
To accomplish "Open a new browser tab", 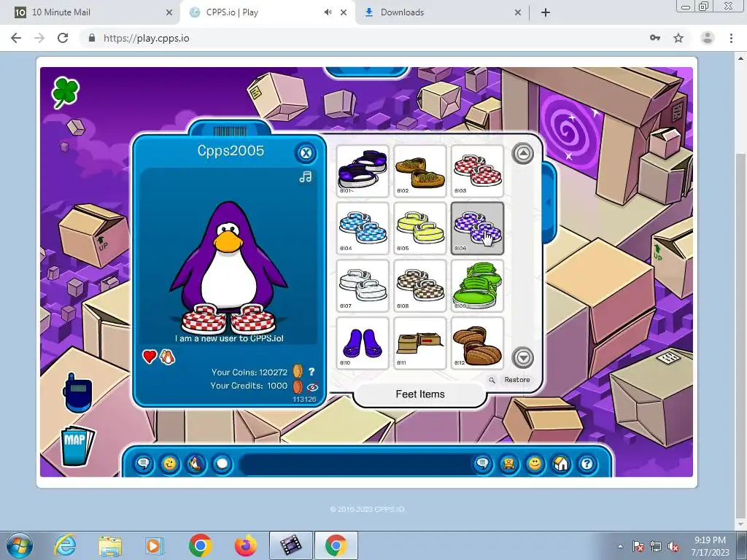I will point(546,12).
